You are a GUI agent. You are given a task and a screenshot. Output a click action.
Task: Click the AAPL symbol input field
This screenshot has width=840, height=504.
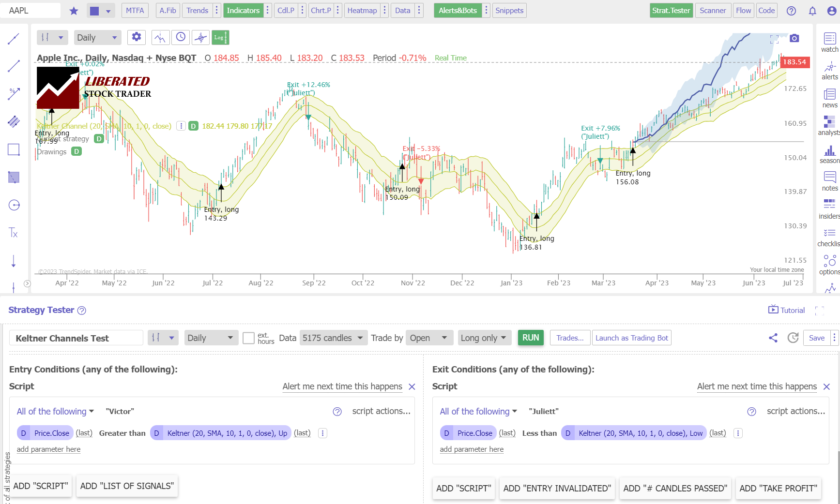click(x=30, y=10)
